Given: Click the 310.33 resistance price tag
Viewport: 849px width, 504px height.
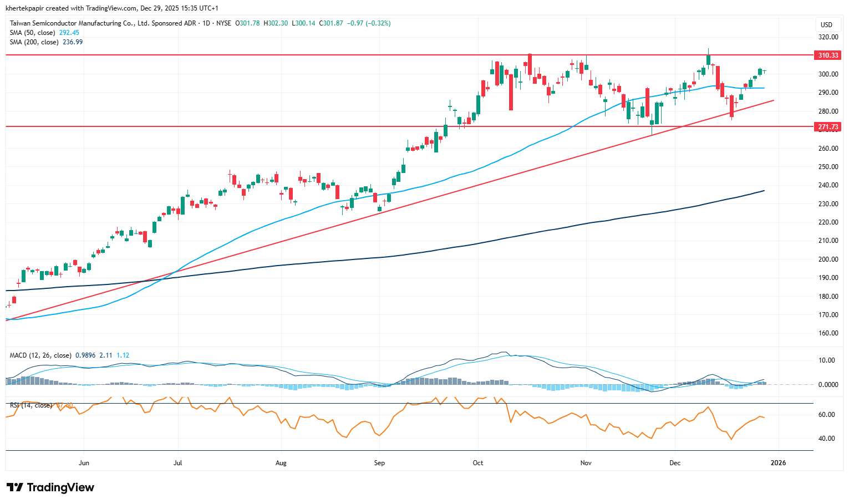Looking at the screenshot, I should click(828, 55).
